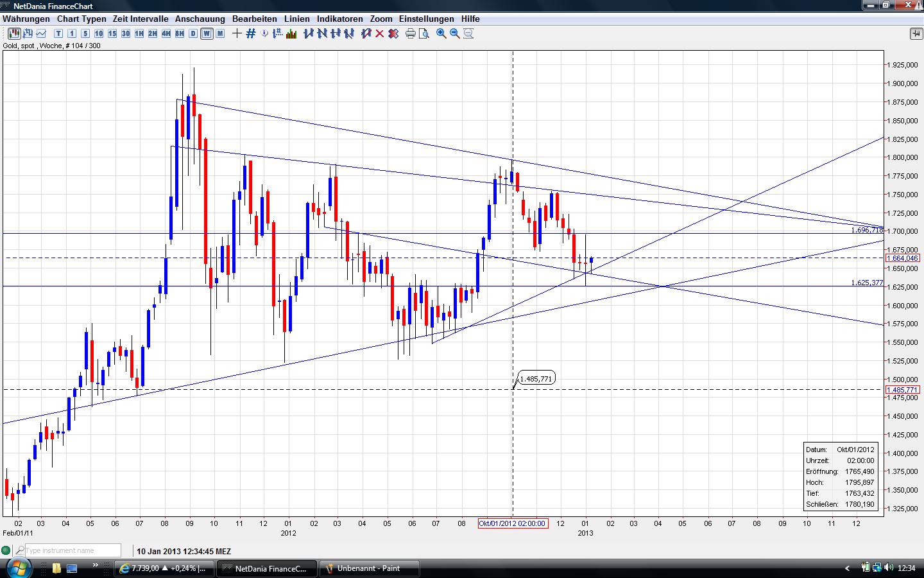Viewport: 924px width, 578px height.
Task: Select the candlestick chart type icon
Action: [x=14, y=33]
